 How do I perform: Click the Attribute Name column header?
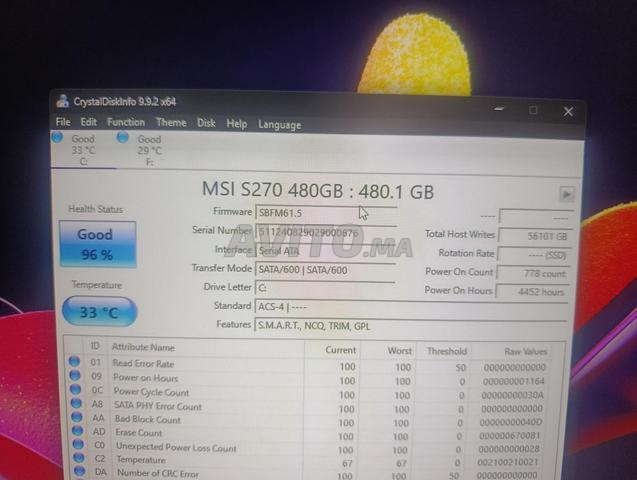pos(143,347)
